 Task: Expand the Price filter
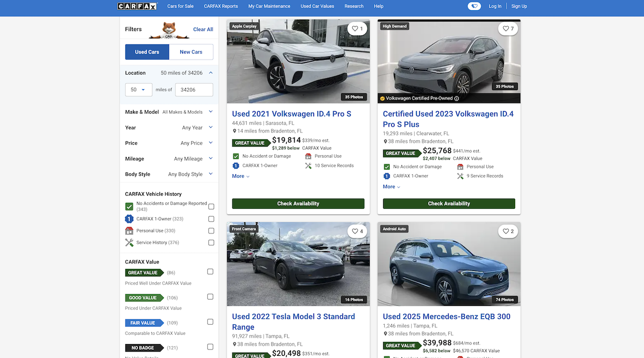(x=211, y=143)
